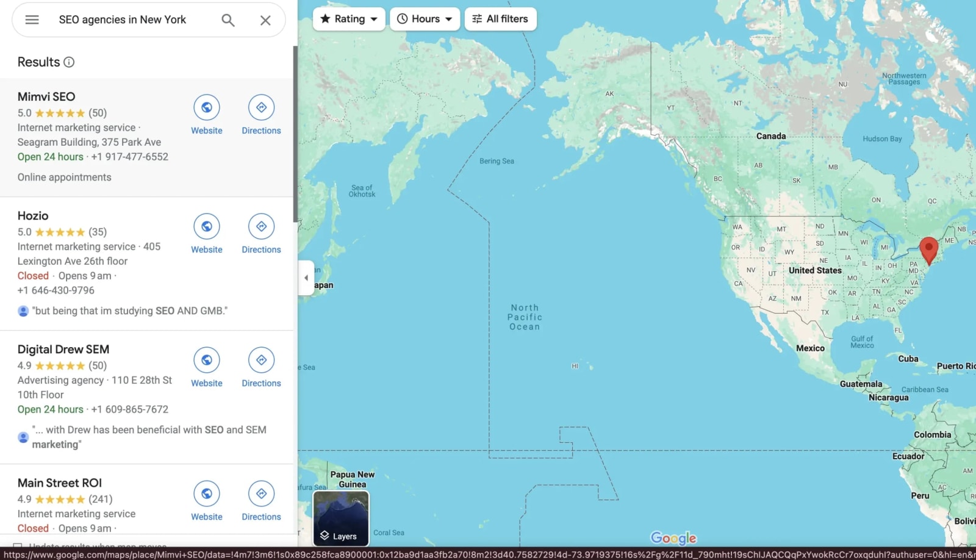The width and height of the screenshot is (976, 560).
Task: Expand the Rating filter dropdown
Action: [x=349, y=19]
